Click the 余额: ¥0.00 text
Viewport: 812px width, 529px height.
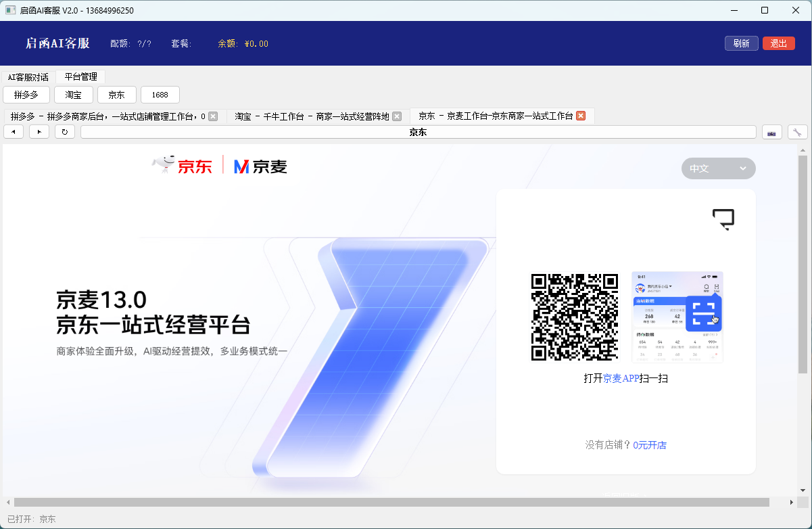point(243,43)
